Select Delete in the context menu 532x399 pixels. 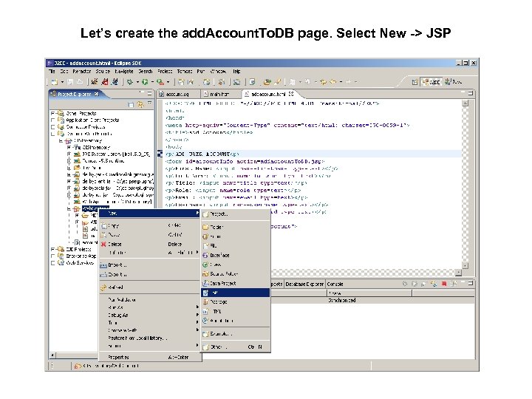point(149,244)
